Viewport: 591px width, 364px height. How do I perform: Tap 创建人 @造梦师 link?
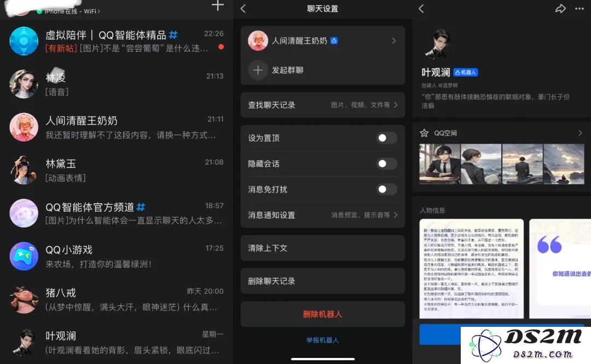[439, 85]
